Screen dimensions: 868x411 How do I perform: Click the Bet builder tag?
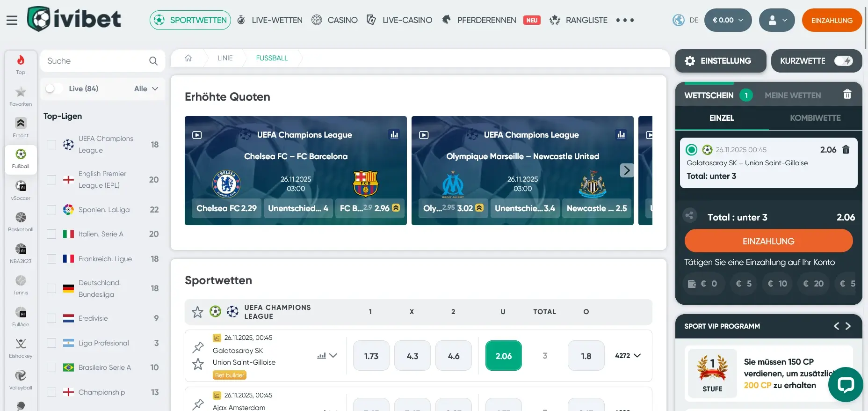click(x=230, y=375)
